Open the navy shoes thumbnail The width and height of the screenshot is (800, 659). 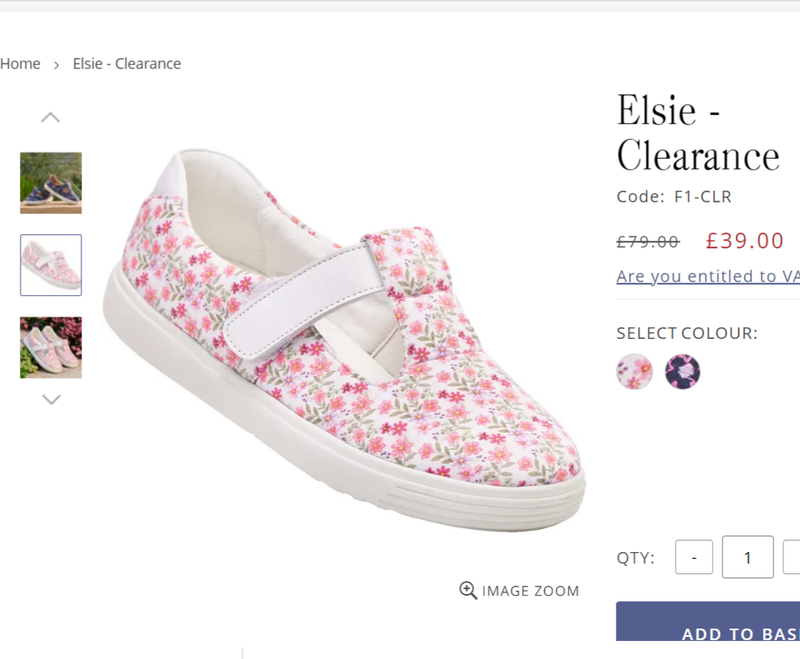[x=51, y=183]
